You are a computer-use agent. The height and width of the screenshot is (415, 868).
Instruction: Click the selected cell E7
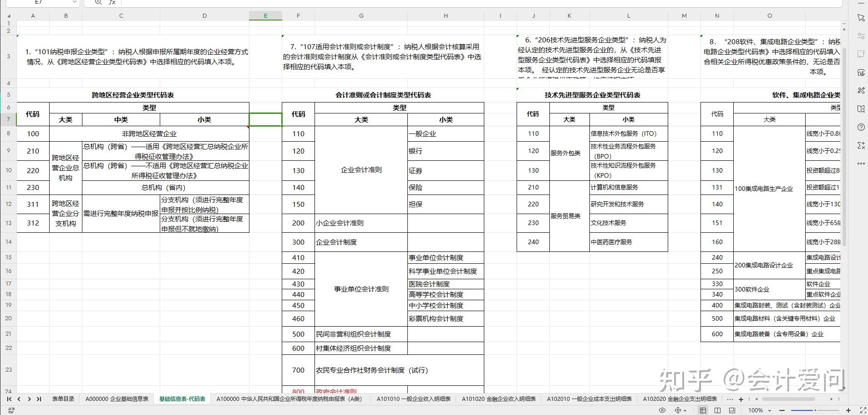pyautogui.click(x=265, y=119)
